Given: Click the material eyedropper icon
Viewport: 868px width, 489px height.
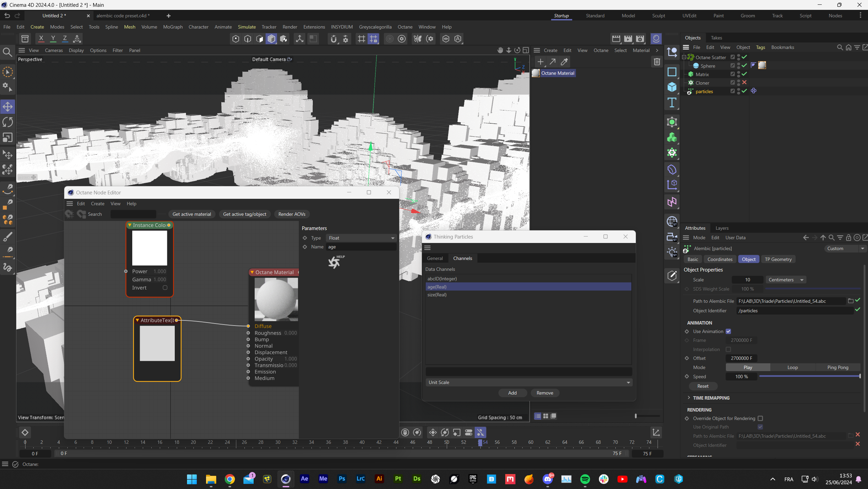Looking at the screenshot, I should coord(564,62).
